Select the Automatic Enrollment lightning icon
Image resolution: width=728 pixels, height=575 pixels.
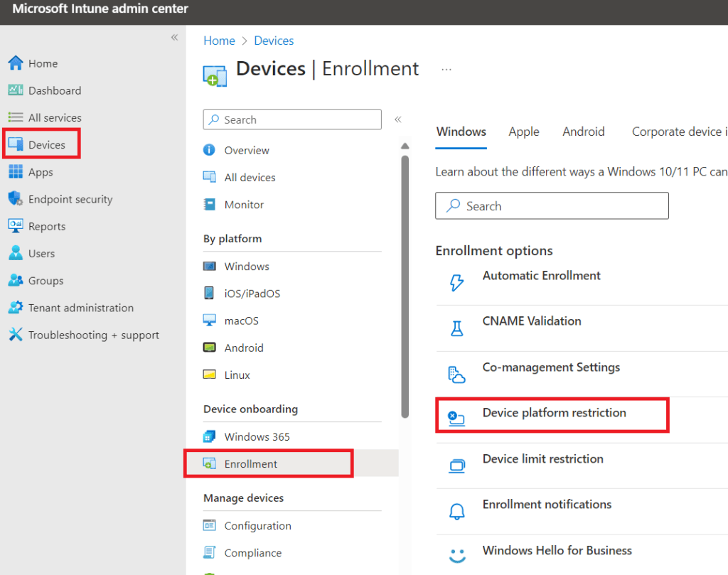pyautogui.click(x=456, y=283)
